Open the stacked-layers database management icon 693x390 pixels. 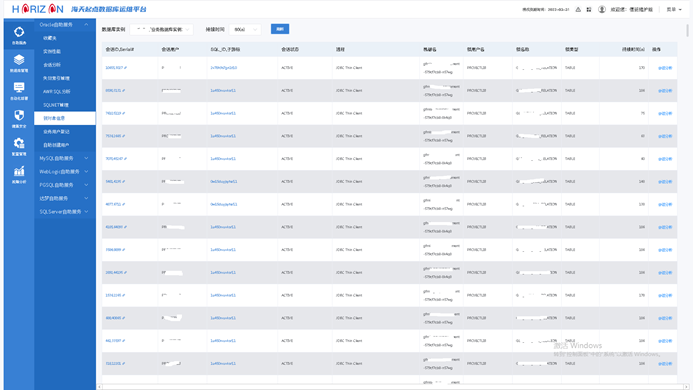pyautogui.click(x=19, y=63)
